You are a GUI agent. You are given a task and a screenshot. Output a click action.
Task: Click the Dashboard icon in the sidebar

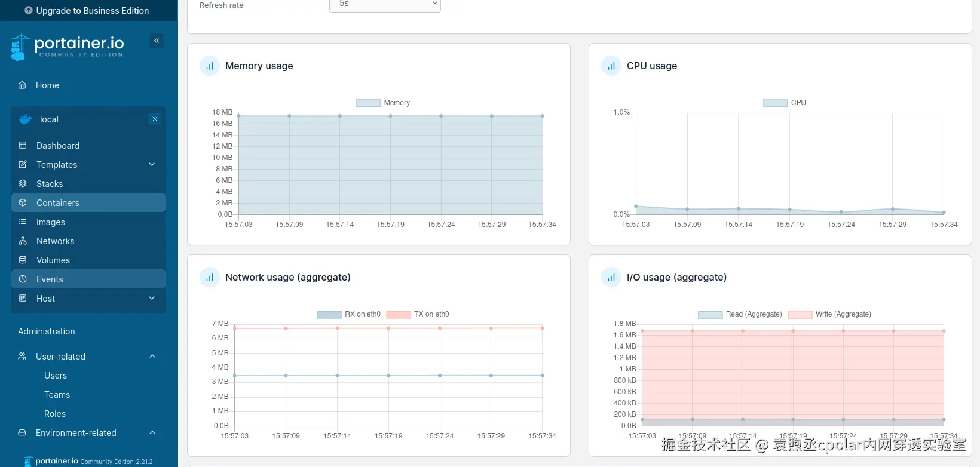[23, 146]
